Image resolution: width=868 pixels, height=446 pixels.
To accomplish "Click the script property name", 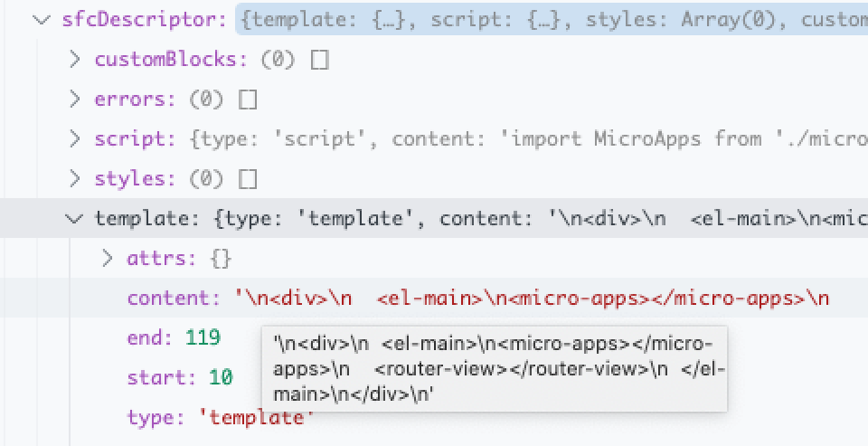I will [x=135, y=139].
